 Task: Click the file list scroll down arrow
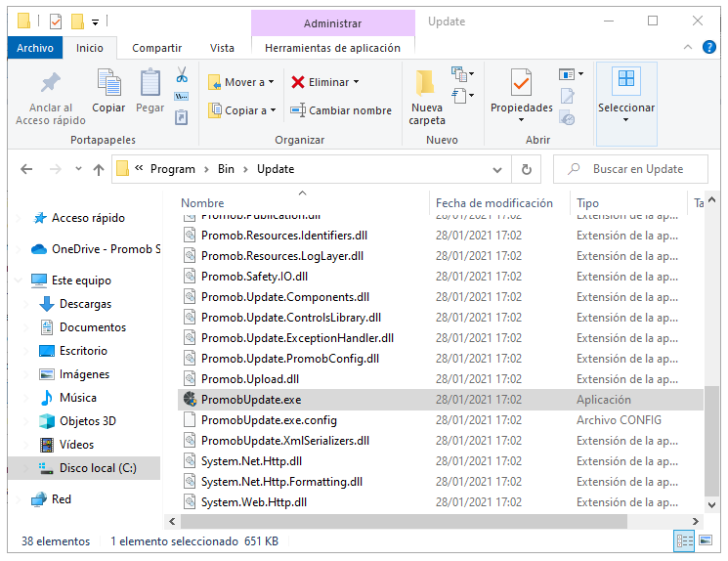pos(711,505)
